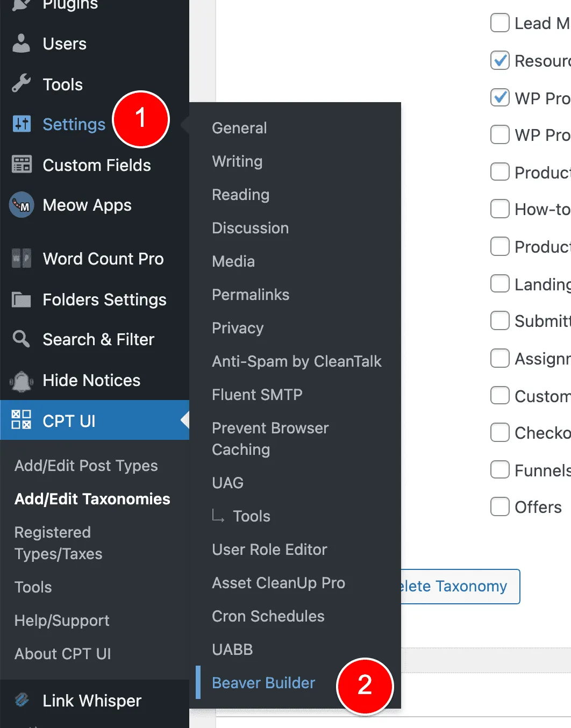The image size is (571, 728).
Task: Click the Search & Filter magnifier icon
Action: (x=22, y=339)
